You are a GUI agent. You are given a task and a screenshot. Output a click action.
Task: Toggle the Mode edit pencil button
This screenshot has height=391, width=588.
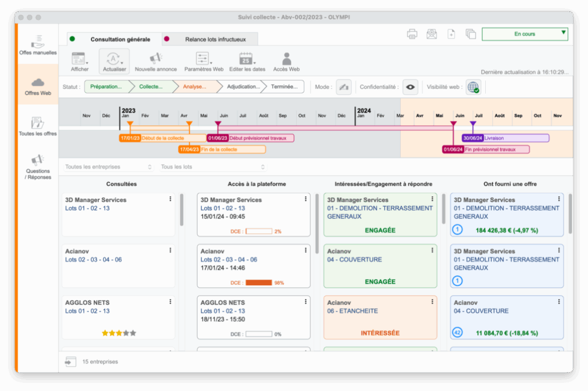pyautogui.click(x=343, y=87)
